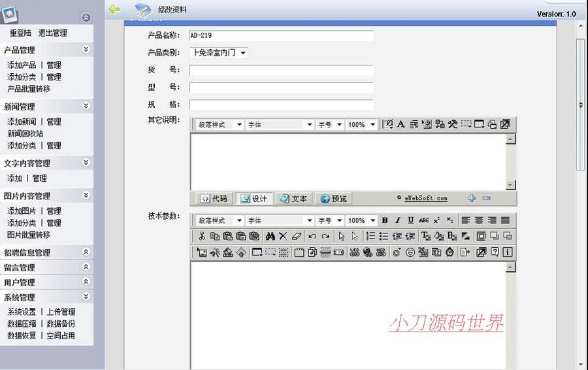Insert a numbered list
Viewport: 588px width, 370px height.
pos(370,236)
